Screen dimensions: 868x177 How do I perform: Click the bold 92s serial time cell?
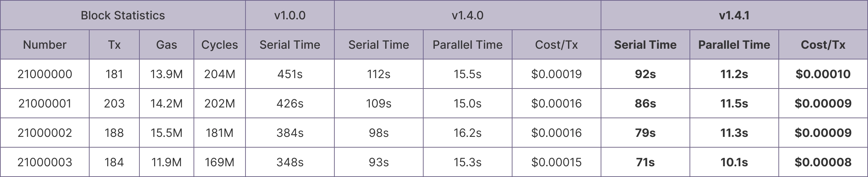pyautogui.click(x=645, y=74)
